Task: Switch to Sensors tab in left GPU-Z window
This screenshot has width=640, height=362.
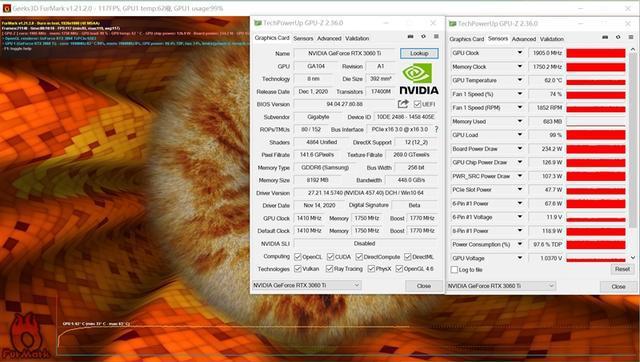Action: [303, 38]
